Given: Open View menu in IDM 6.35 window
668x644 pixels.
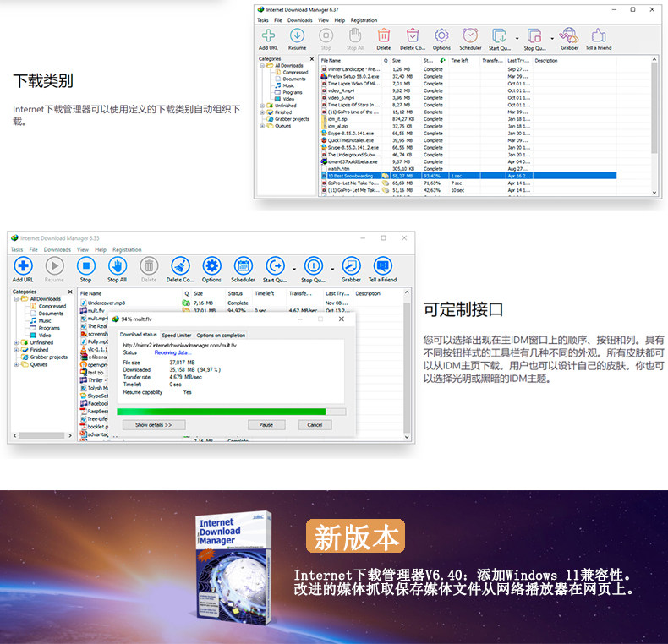Looking at the screenshot, I should tap(83, 249).
